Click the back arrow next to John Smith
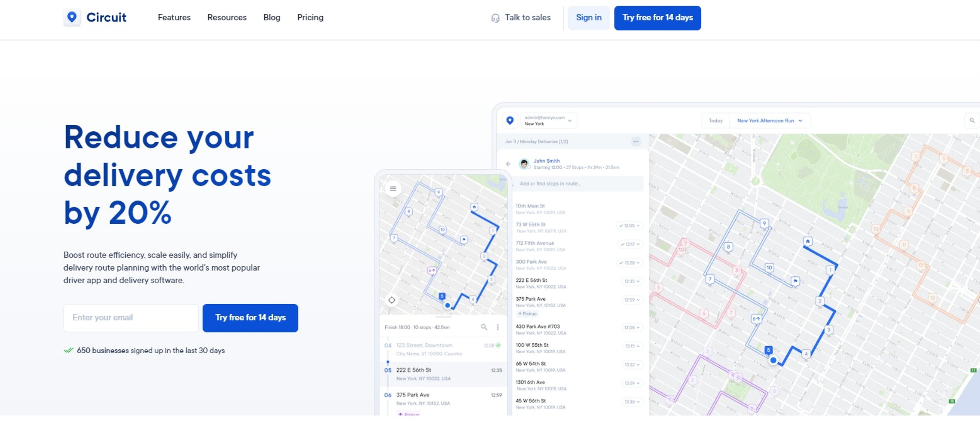This screenshot has height=428, width=980. 508,164
